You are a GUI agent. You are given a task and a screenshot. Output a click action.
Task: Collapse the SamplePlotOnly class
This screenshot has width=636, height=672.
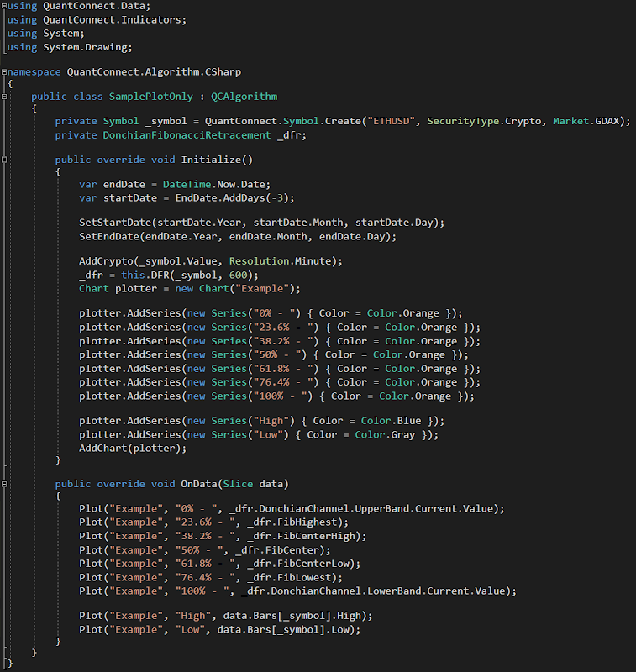click(4, 97)
